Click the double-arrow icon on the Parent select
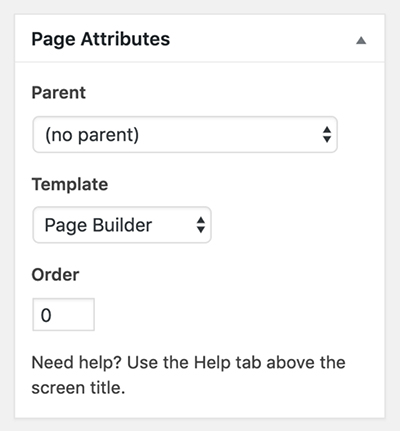The image size is (400, 431). pyautogui.click(x=327, y=135)
